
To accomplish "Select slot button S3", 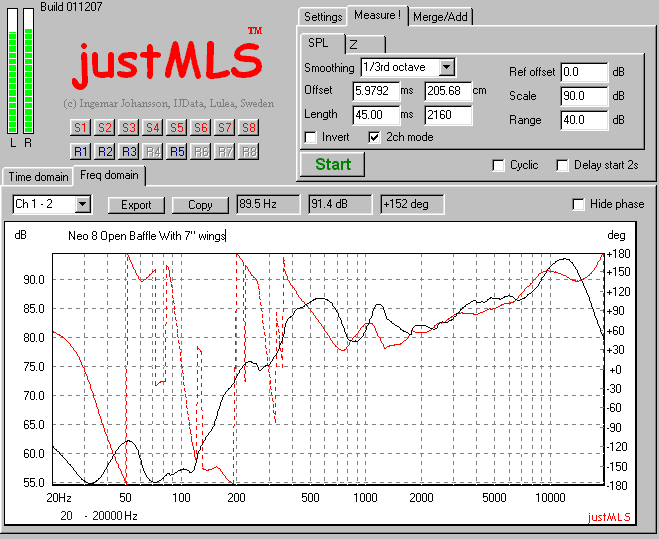I will pyautogui.click(x=128, y=127).
